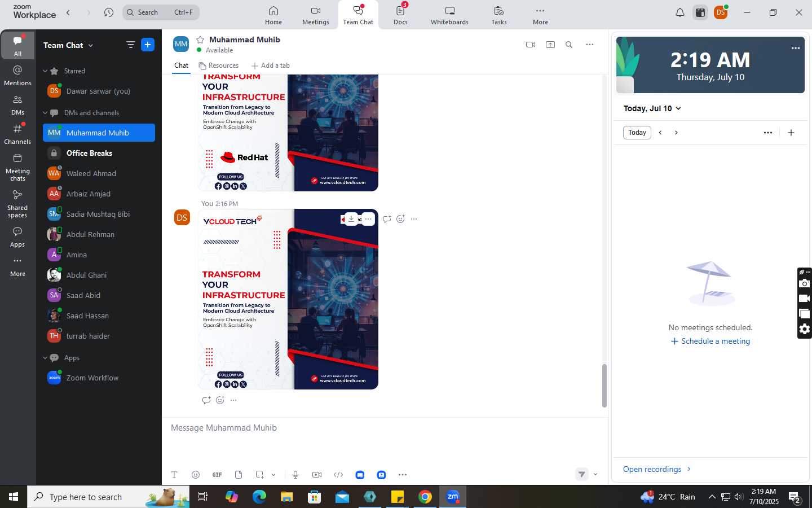Open the Home tab
Image resolution: width=812 pixels, height=508 pixels.
pos(273,15)
